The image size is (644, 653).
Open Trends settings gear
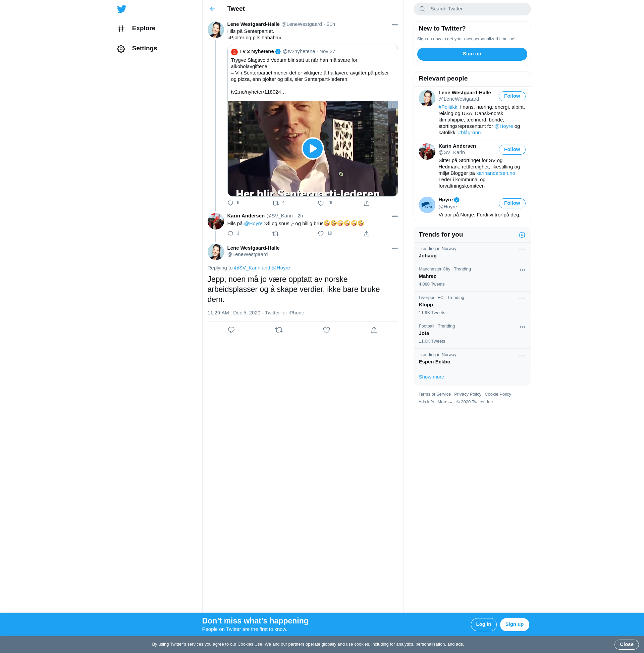click(x=522, y=235)
